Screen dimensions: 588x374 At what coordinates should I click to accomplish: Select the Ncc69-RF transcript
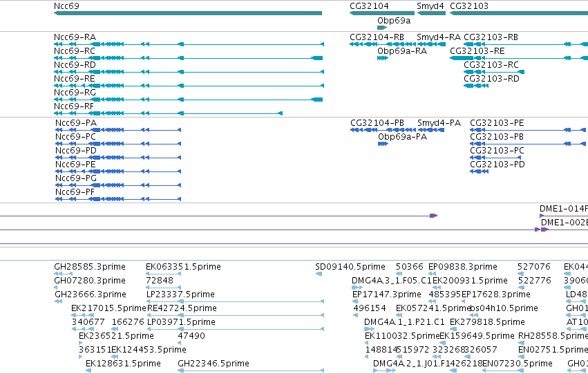[x=168, y=113]
